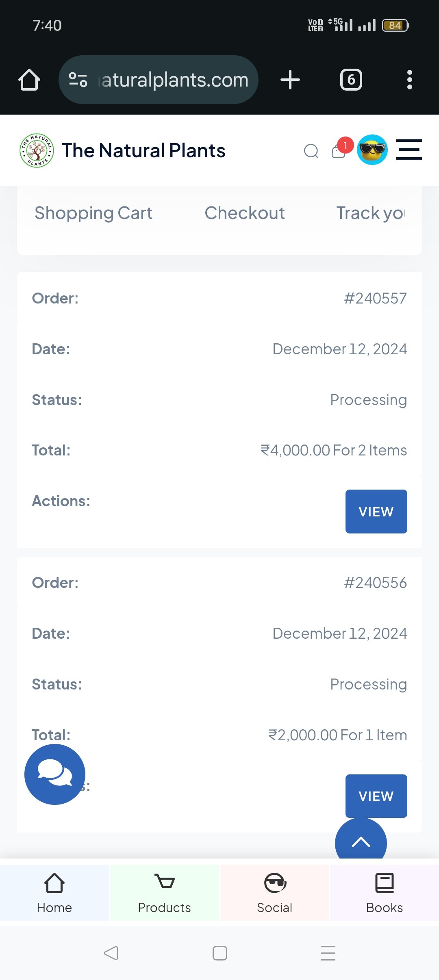This screenshot has width=439, height=980.
Task: View details of order #240556
Action: point(376,796)
